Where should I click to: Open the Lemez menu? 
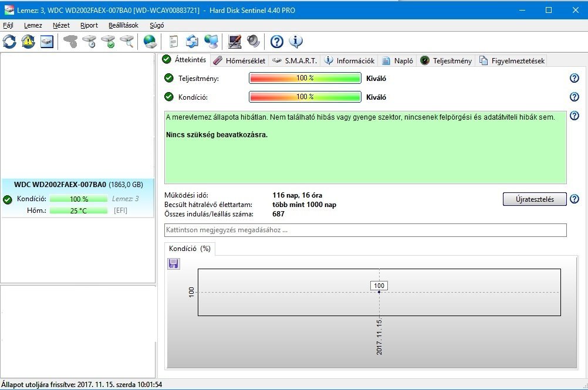point(33,25)
